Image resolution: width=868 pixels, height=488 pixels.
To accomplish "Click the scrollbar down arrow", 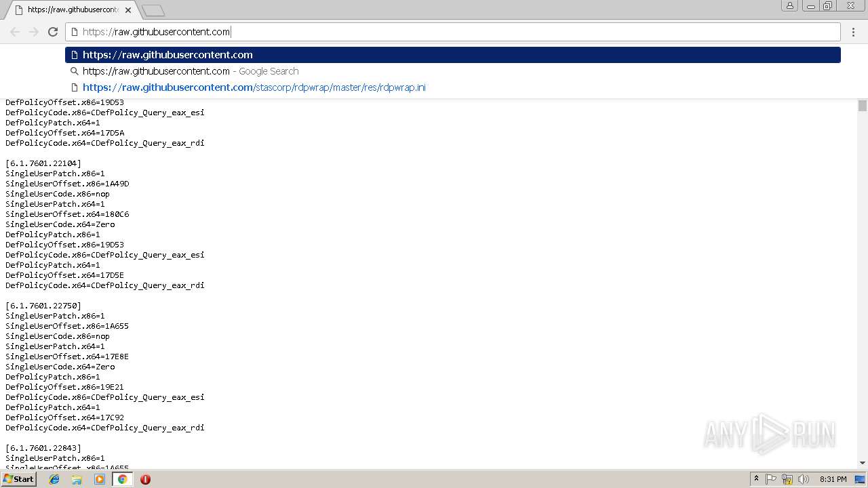I will point(863,463).
